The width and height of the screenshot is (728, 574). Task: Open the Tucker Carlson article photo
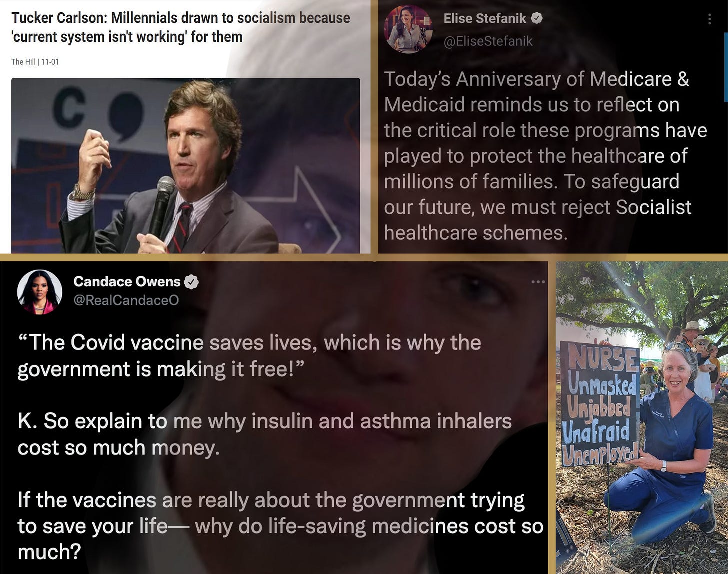click(x=186, y=165)
